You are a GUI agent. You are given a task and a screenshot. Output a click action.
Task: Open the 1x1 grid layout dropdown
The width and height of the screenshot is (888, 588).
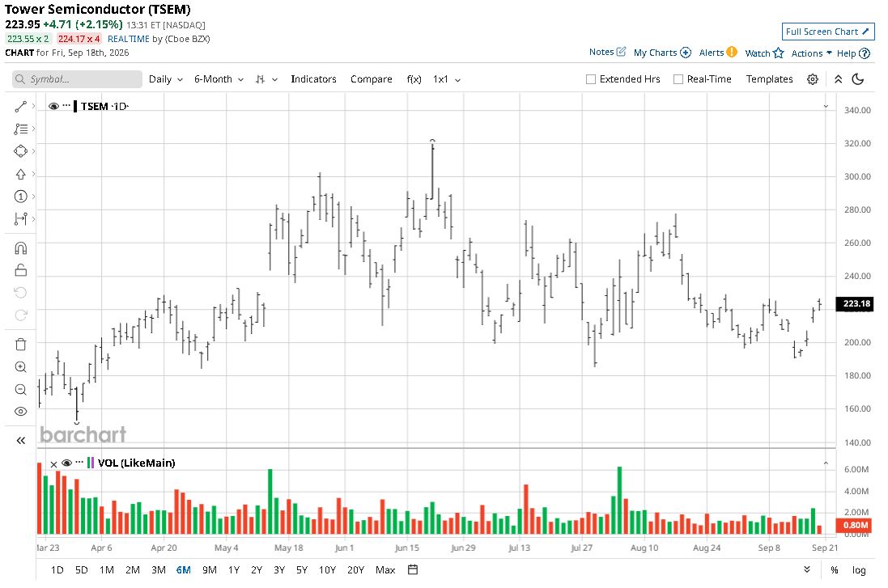pos(447,79)
